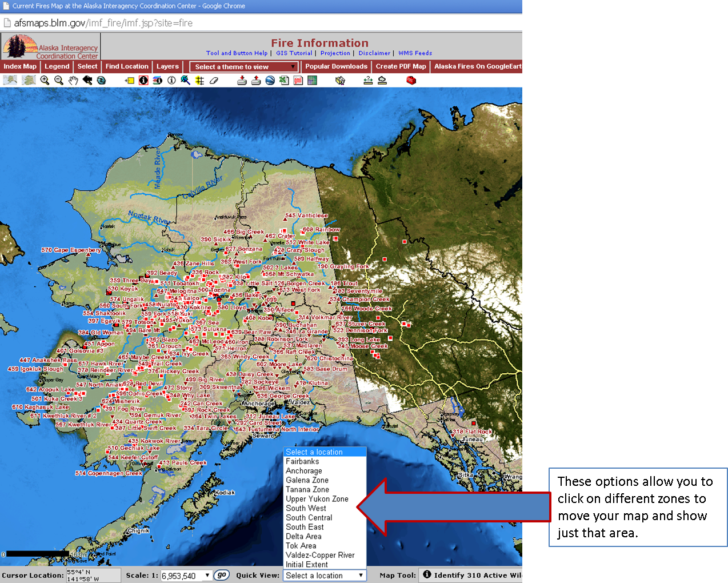Click the browser address bar URL

coord(103,23)
